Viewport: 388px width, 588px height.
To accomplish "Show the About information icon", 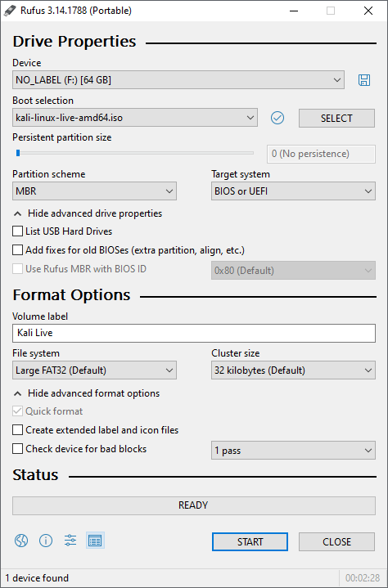I will pyautogui.click(x=46, y=541).
